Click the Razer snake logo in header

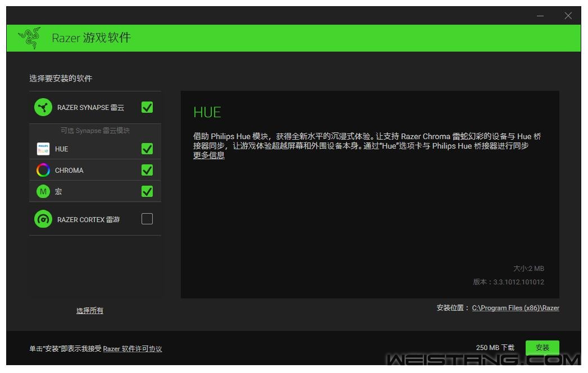tap(29, 38)
